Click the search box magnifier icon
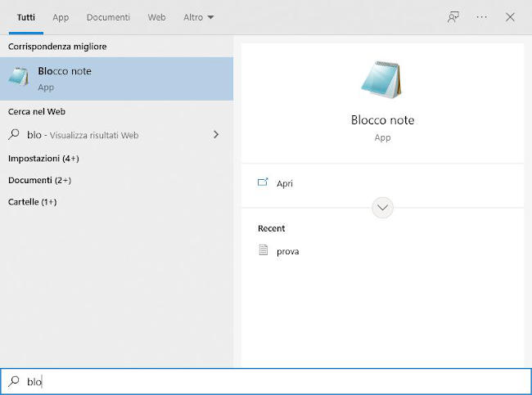The width and height of the screenshot is (532, 395). [14, 381]
